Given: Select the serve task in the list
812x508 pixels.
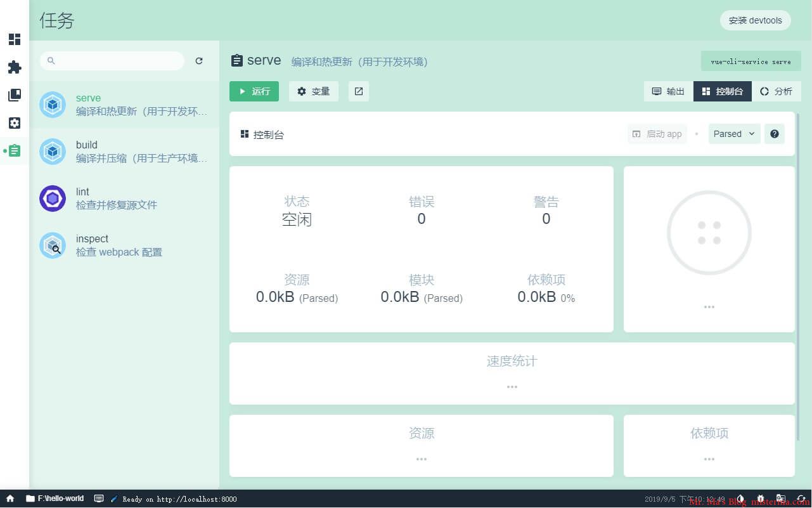Looking at the screenshot, I should (124, 105).
